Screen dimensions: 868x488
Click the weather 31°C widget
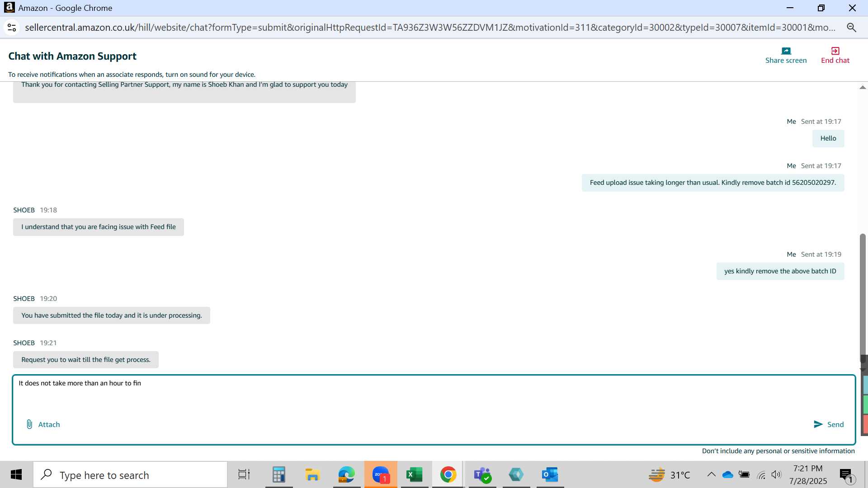[x=669, y=475]
